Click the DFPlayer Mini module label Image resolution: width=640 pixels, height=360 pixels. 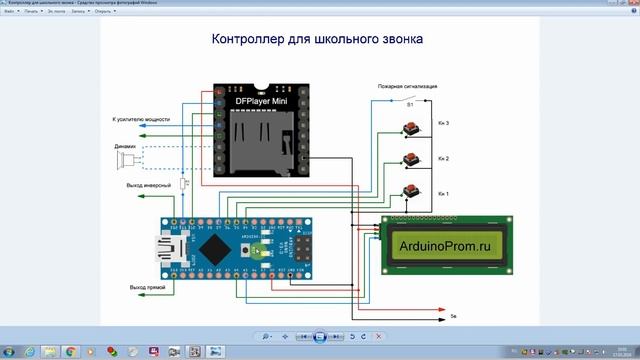coord(261,101)
